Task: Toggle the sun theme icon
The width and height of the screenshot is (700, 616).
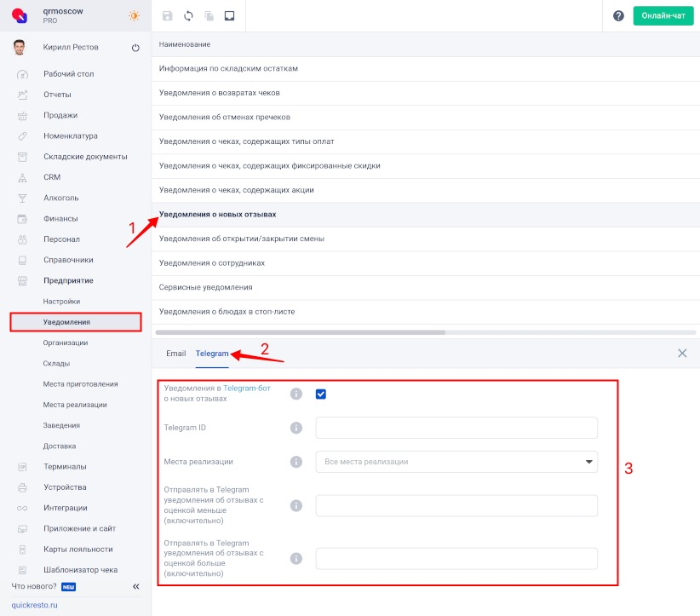Action: (134, 15)
